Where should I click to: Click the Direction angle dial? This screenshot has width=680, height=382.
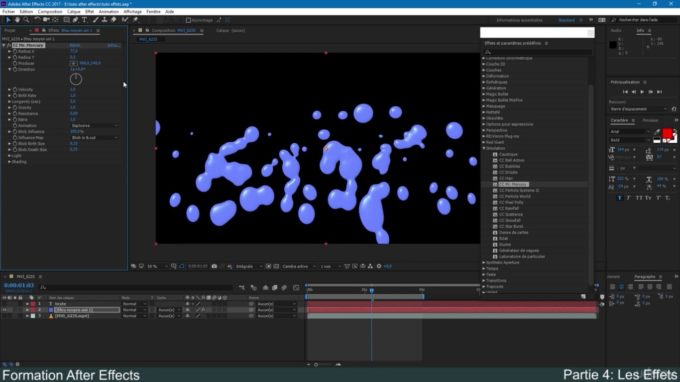tap(76, 79)
